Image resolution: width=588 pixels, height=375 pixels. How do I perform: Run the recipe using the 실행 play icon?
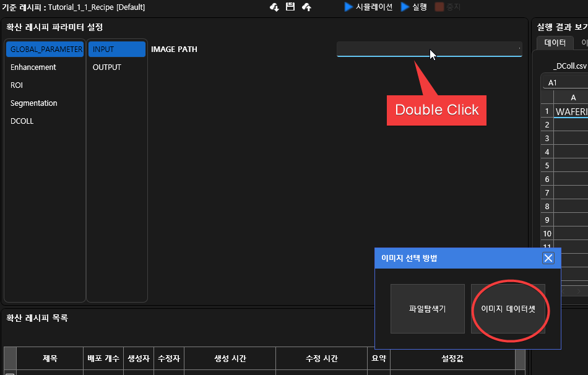coord(405,8)
